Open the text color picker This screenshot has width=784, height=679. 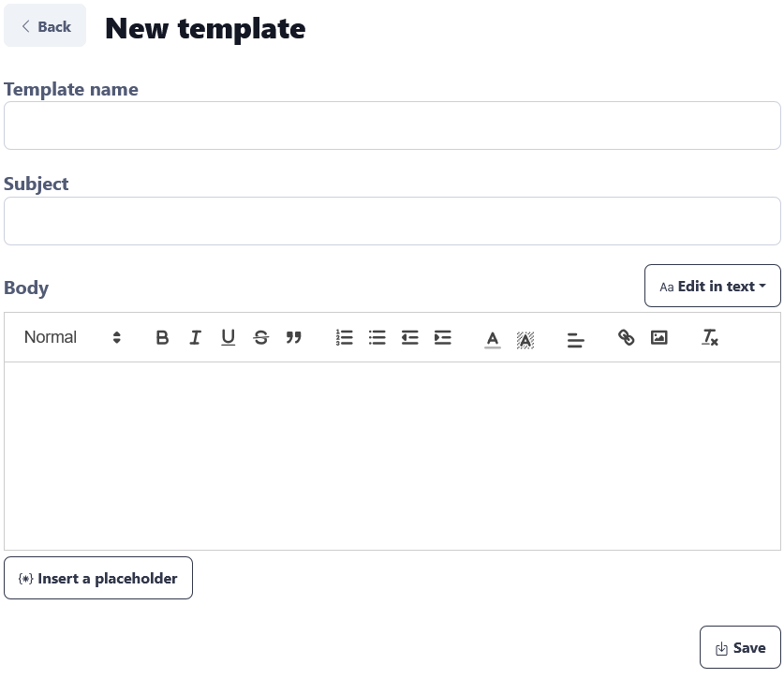tap(493, 338)
